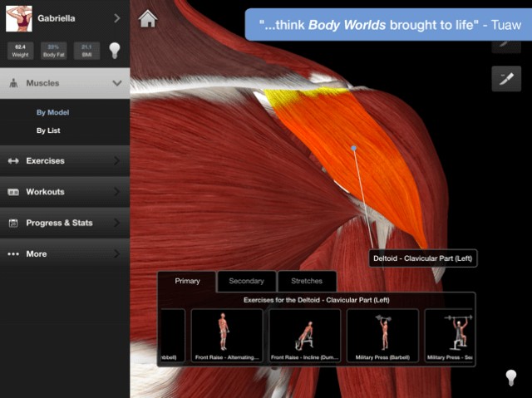
Task: Click the Deltoid - Clavicular Part (Left) label
Action: click(422, 259)
